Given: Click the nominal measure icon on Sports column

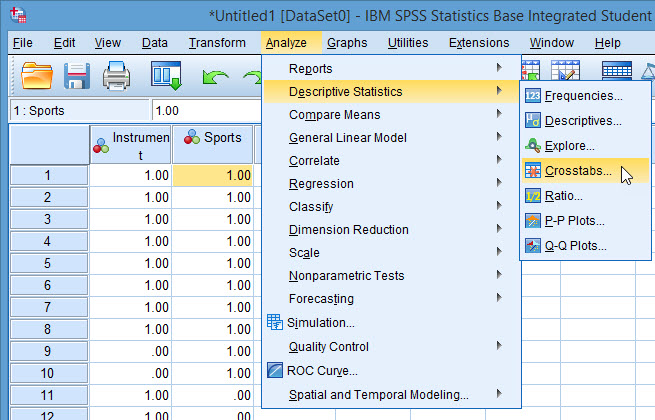Looking at the screenshot, I should tap(192, 137).
